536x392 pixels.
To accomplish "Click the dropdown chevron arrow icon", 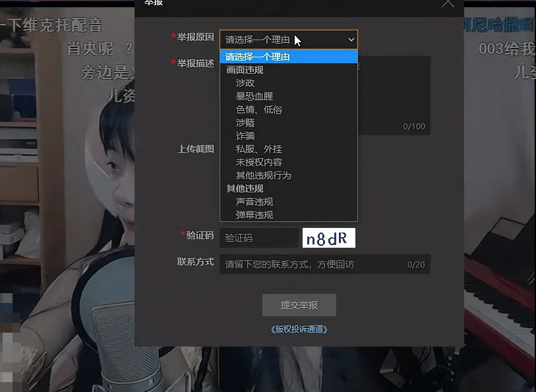I will tap(351, 40).
